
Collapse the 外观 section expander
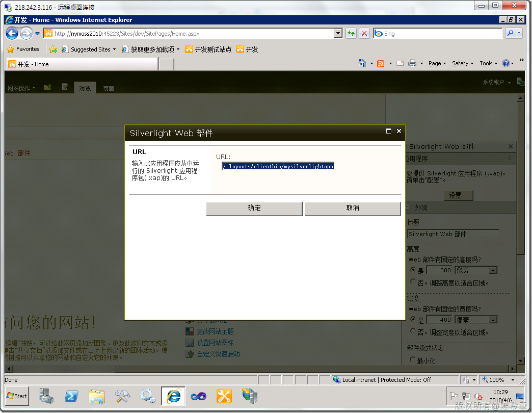[407, 207]
